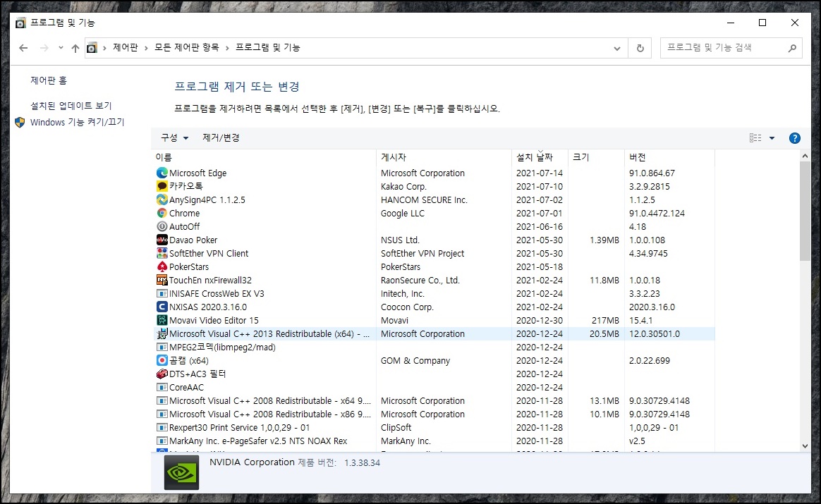The height and width of the screenshot is (504, 821).
Task: Click the window title bar icon
Action: (x=20, y=23)
